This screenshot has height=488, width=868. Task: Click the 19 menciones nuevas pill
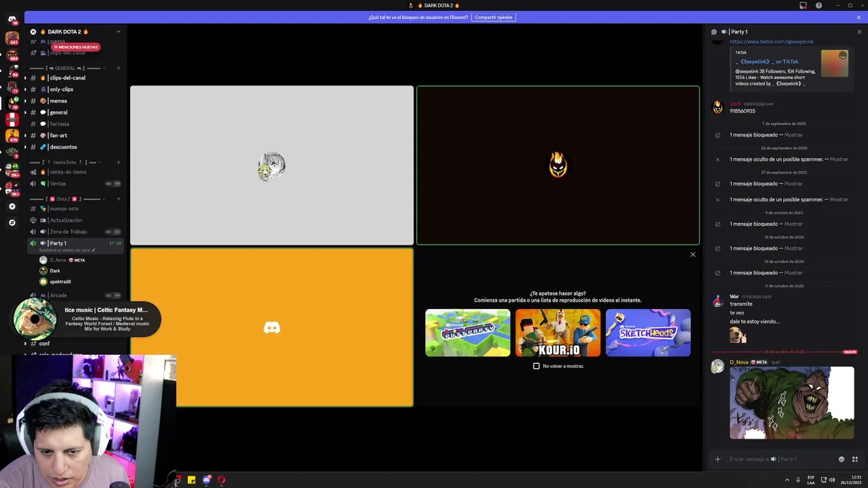[x=76, y=47]
